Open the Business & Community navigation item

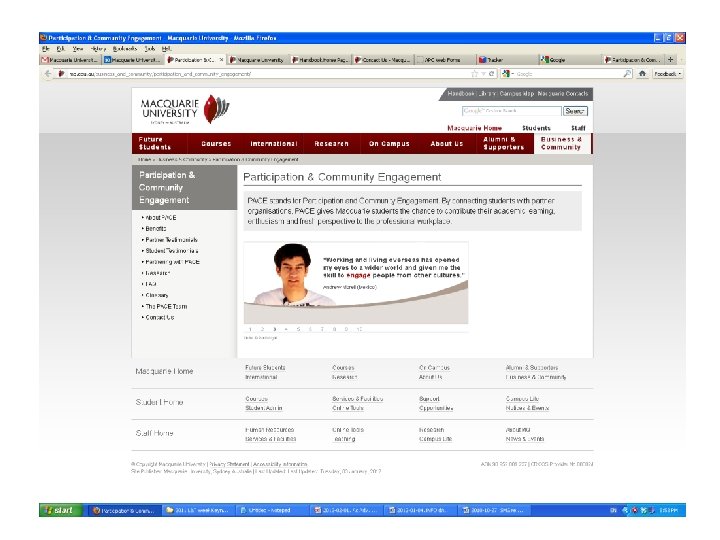click(x=561, y=143)
